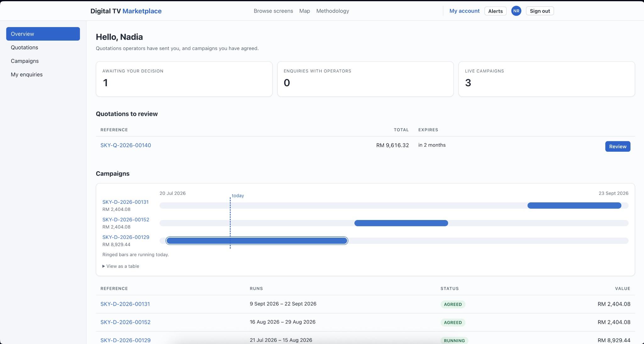
Task: Click the RUNNING status badge
Action: click(454, 341)
